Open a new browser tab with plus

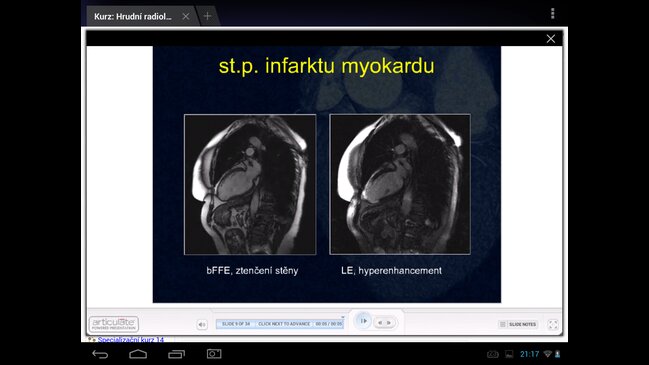click(207, 16)
